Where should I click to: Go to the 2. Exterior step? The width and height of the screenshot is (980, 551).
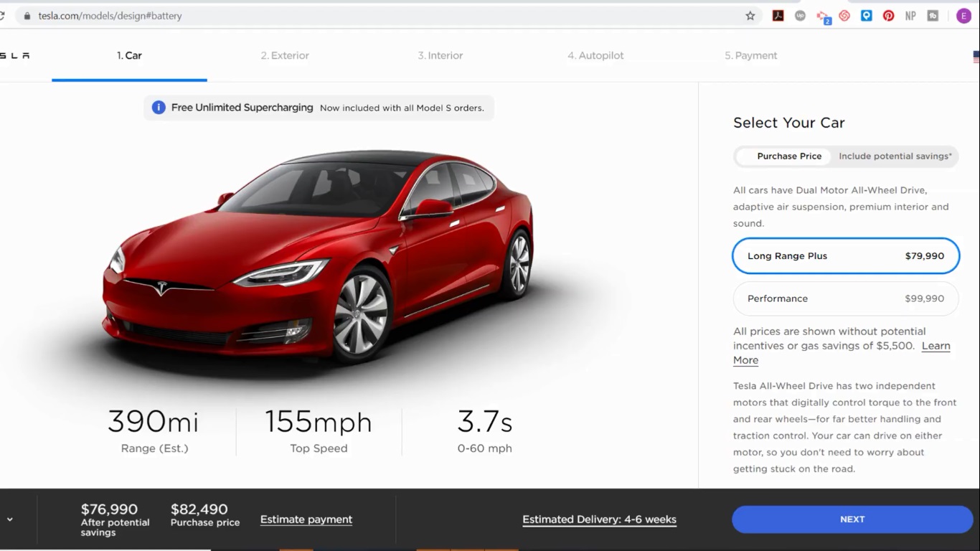coord(285,56)
